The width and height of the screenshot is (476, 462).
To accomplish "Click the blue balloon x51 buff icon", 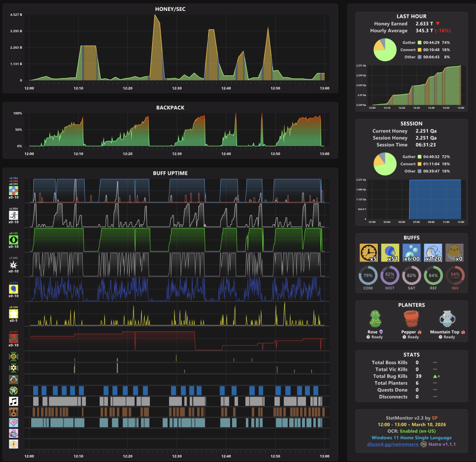I will 390,252.
